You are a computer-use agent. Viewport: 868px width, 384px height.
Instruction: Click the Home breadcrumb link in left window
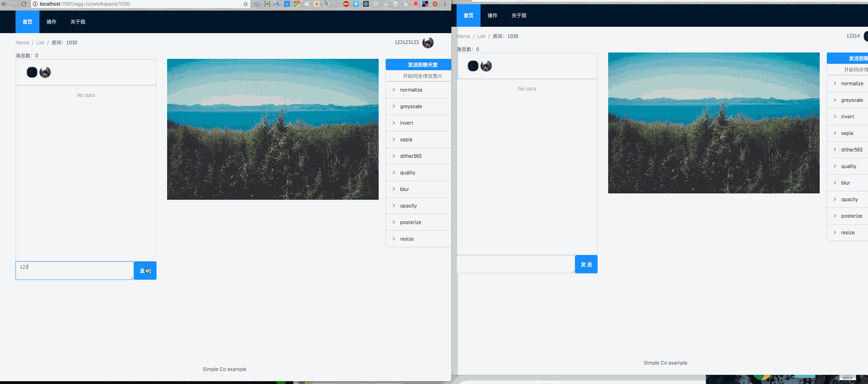[x=22, y=43]
